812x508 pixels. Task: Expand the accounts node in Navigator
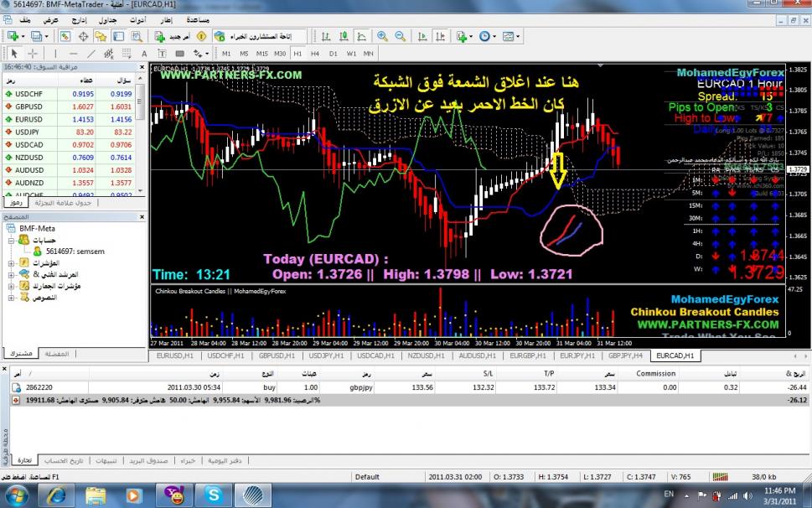[x=10, y=240]
